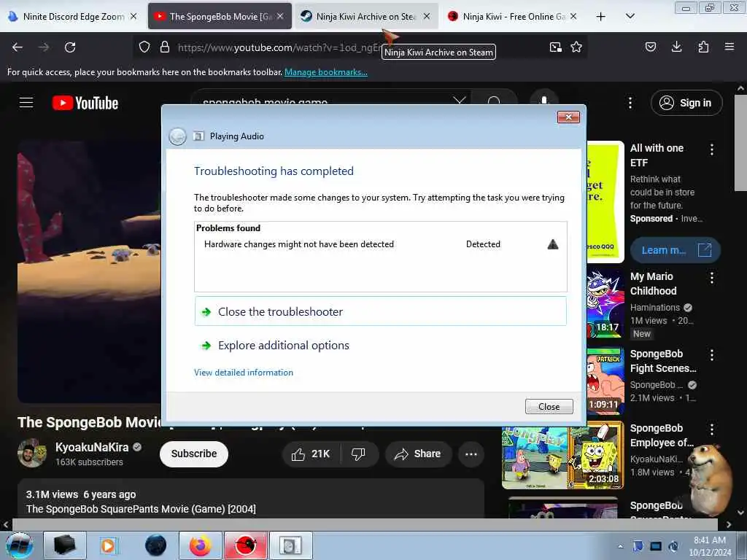747x560 pixels.
Task: Select Hardware changes might not have been detected
Action: click(298, 244)
